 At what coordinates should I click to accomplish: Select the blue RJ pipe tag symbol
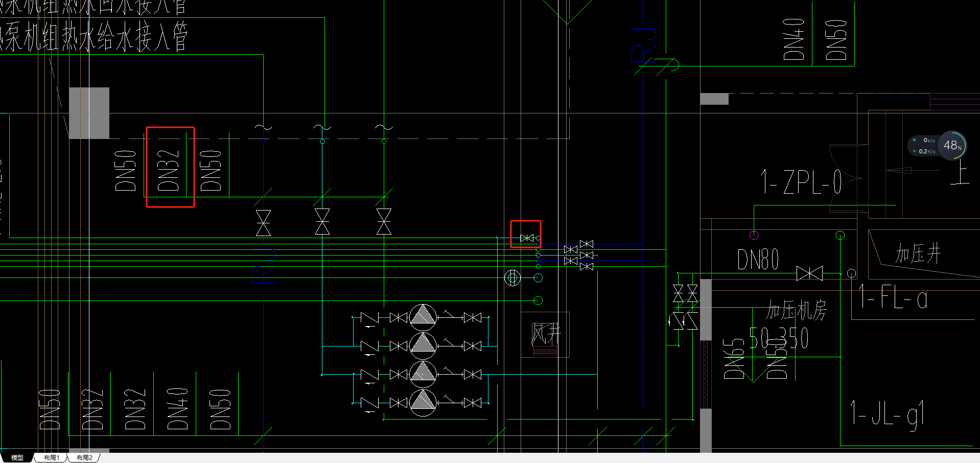tap(643, 45)
